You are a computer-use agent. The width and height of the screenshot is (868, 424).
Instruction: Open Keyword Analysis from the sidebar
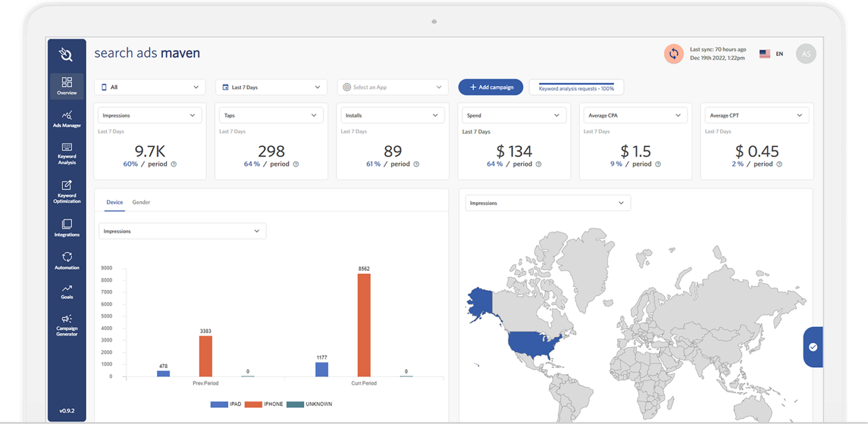tap(67, 153)
